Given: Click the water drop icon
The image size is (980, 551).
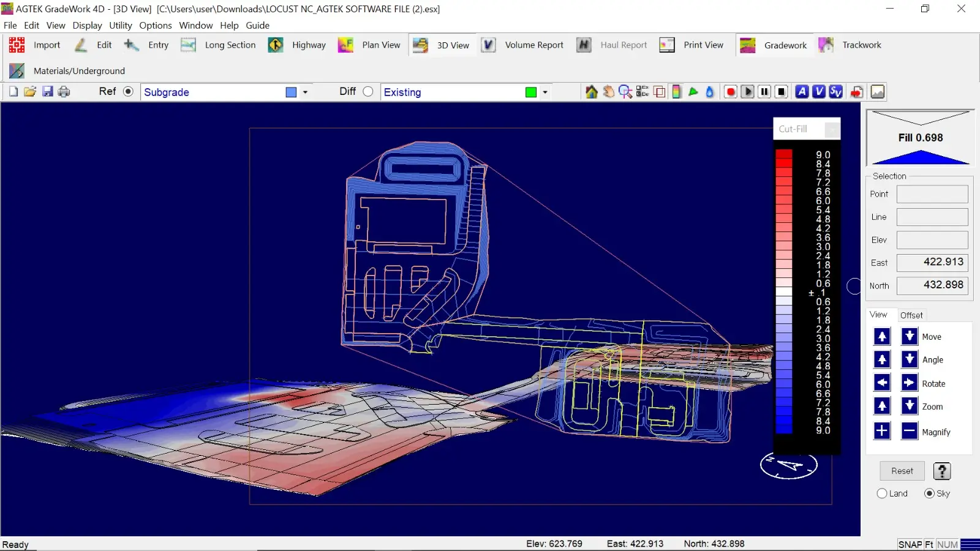Looking at the screenshot, I should tap(709, 92).
